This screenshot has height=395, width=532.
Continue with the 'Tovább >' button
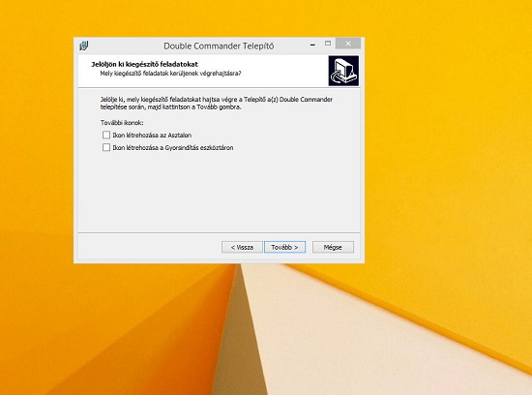(284, 247)
